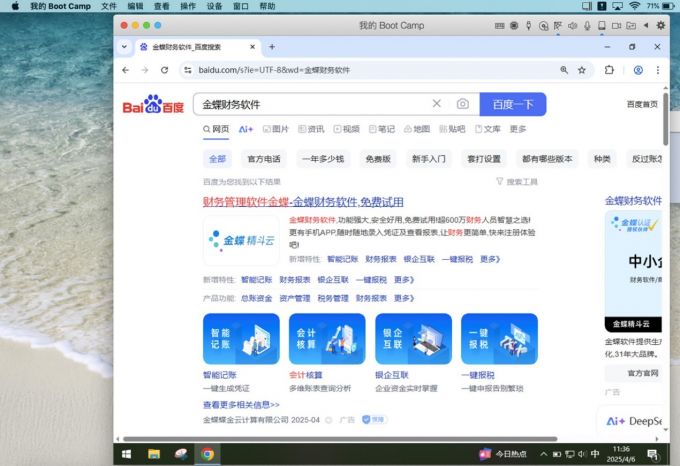Switch to the 地图 tab
The image size is (680, 466).
point(417,129)
